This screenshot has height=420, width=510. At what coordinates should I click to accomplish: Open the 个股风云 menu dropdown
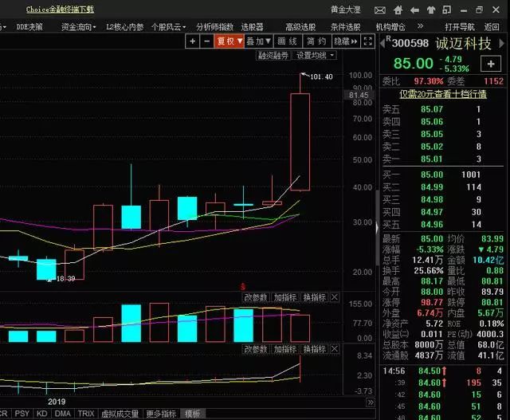click(168, 27)
